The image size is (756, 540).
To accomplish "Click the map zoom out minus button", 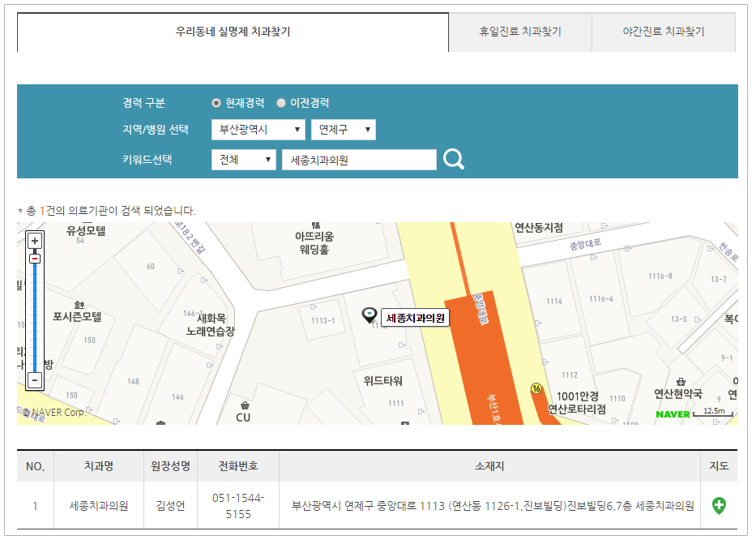I will click(x=35, y=379).
